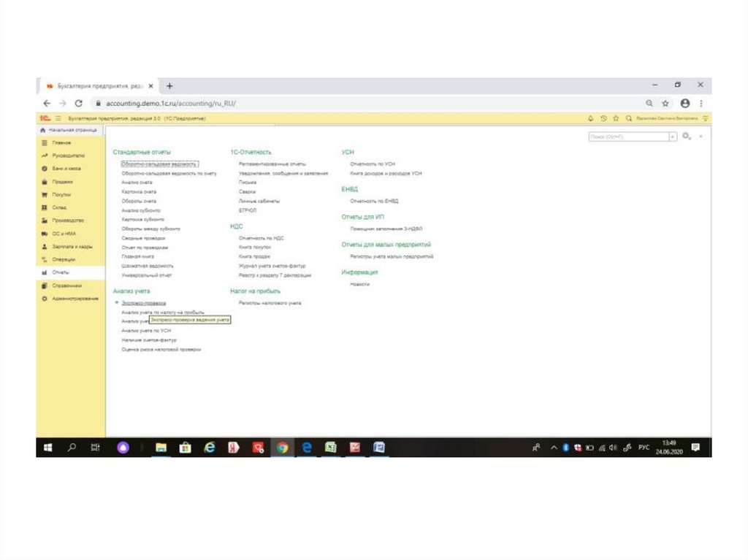The image size is (748, 560).
Task: Open the Книга покупок report link
Action: pos(254,248)
